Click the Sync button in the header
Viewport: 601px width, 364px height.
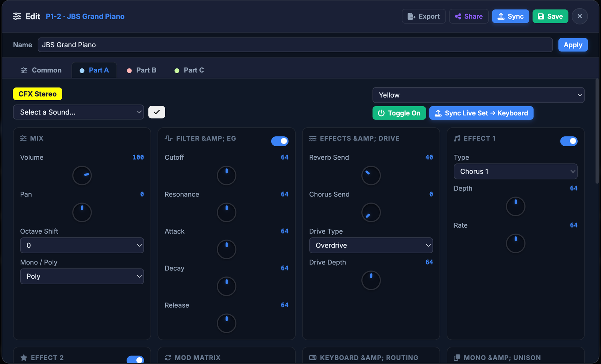click(510, 16)
